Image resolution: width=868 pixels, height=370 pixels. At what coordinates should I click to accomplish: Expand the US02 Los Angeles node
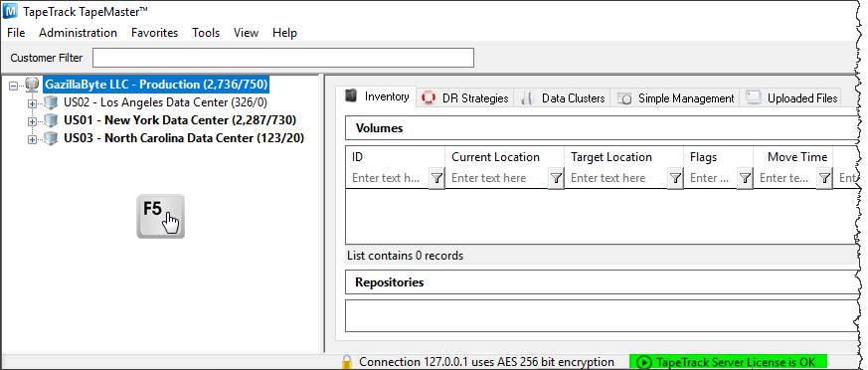(32, 103)
